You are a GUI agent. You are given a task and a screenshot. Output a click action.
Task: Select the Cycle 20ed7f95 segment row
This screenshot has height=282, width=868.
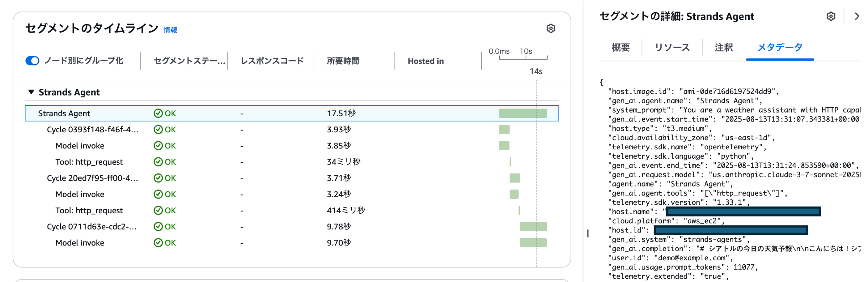[92, 178]
